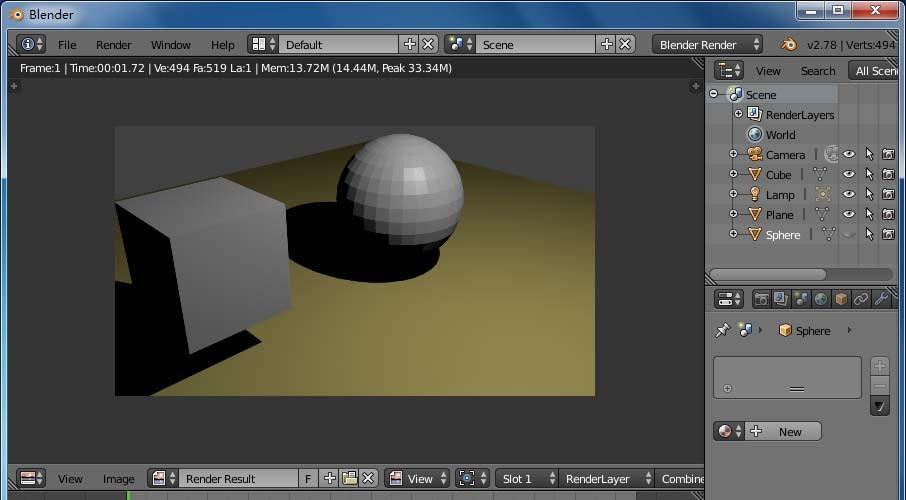The image size is (906, 500).
Task: Open the World properties tab
Action: [x=821, y=299]
